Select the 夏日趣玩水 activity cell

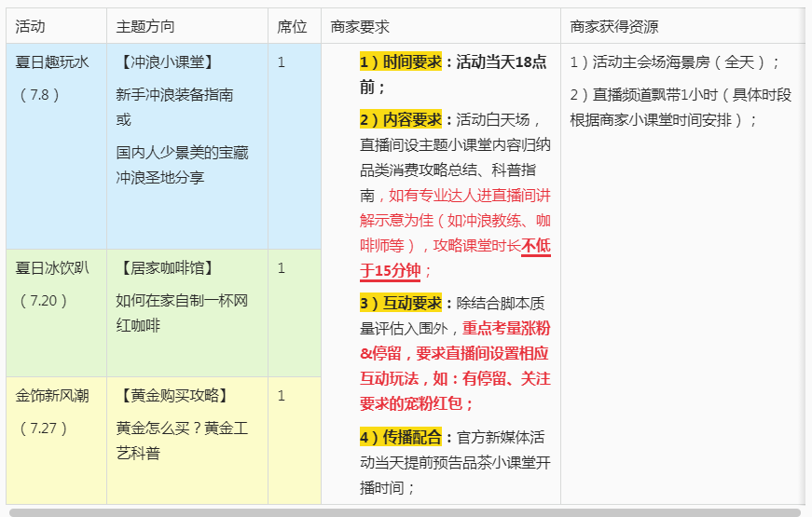[x=52, y=62]
